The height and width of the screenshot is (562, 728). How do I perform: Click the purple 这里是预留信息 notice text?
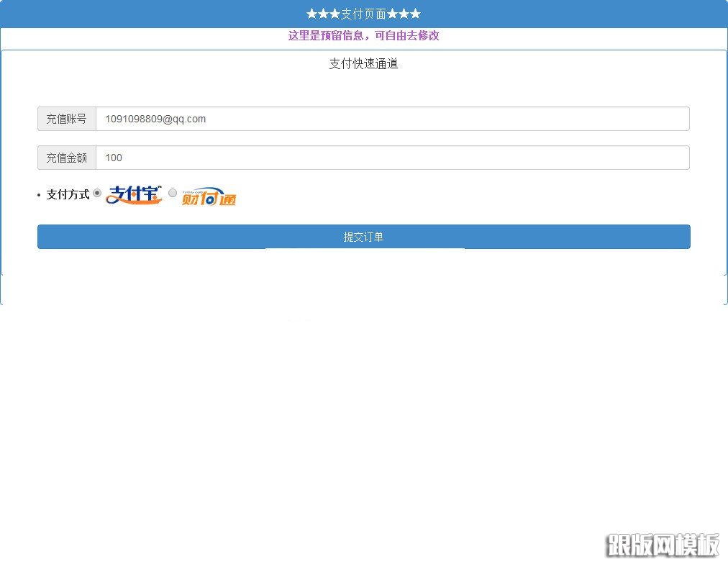(363, 36)
